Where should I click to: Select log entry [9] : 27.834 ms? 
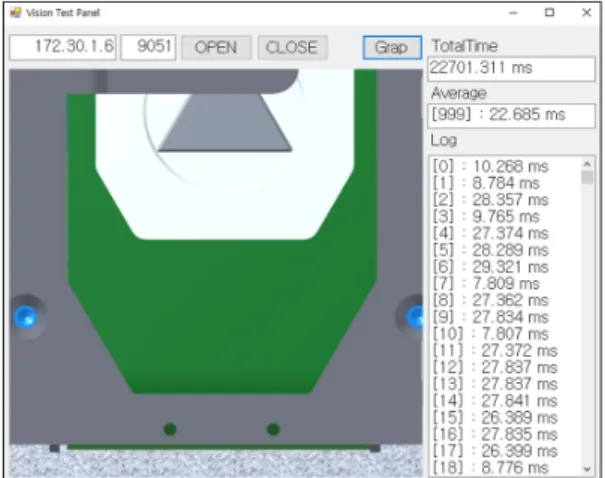(490, 317)
